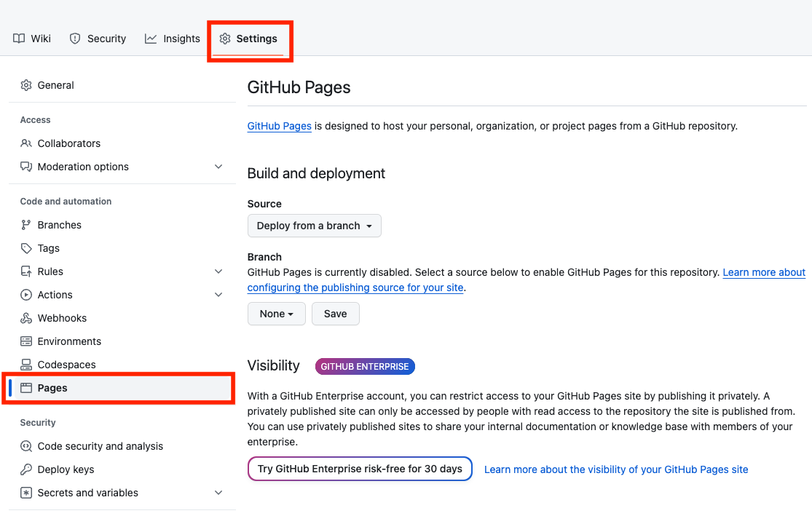812x516 pixels.
Task: Click the Code and automation section header
Action: [66, 202]
